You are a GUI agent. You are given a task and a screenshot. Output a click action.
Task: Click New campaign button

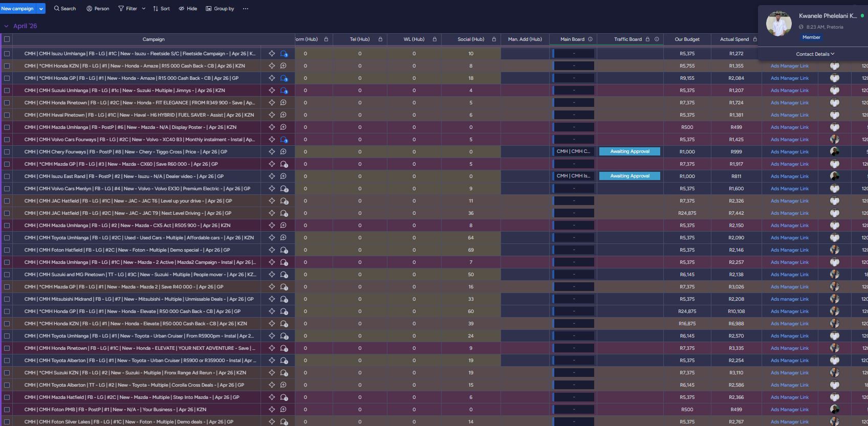[17, 9]
